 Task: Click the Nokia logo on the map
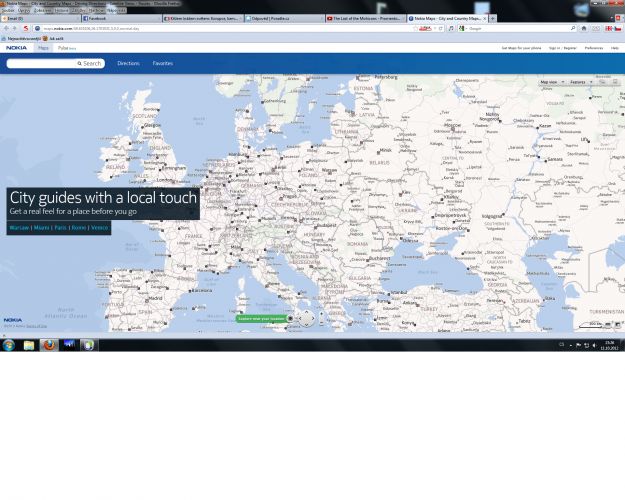13,320
